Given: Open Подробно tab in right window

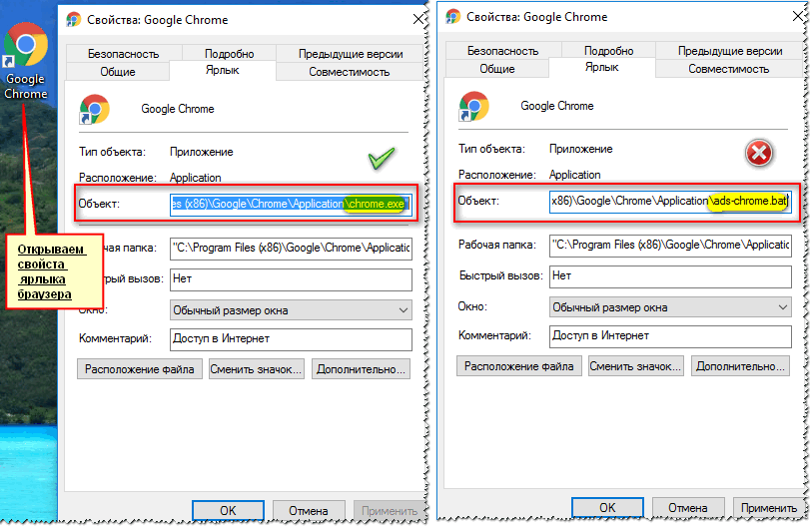Looking at the screenshot, I should click(x=608, y=51).
